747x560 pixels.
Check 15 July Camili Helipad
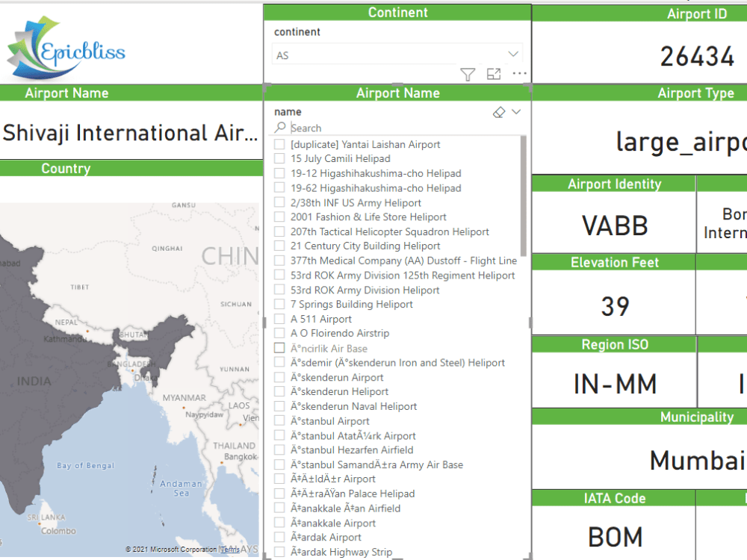tap(279, 158)
